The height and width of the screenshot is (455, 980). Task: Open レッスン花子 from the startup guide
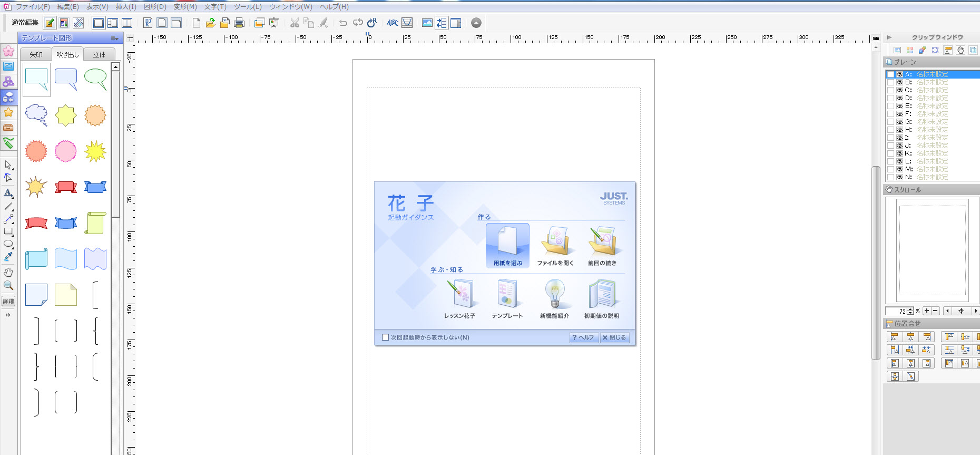coord(460,298)
